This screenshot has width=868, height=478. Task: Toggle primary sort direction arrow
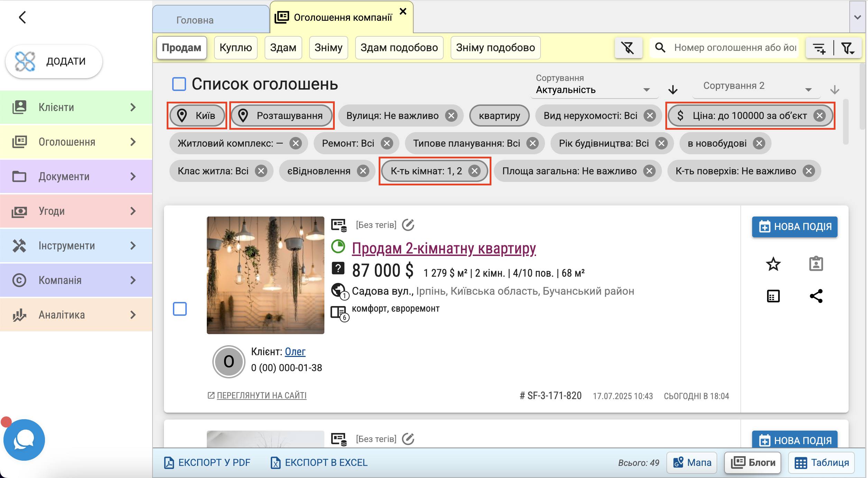click(x=673, y=90)
